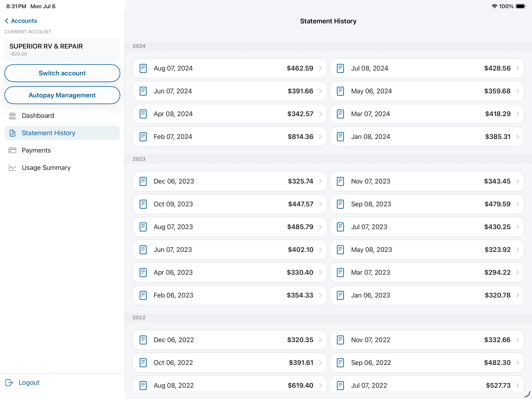Click the Usage Summary chart icon

click(x=12, y=168)
